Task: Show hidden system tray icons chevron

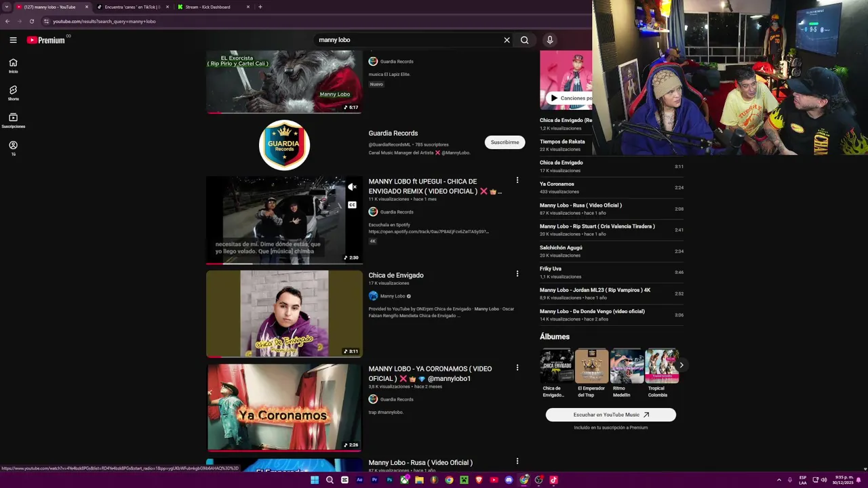Action: click(778, 480)
